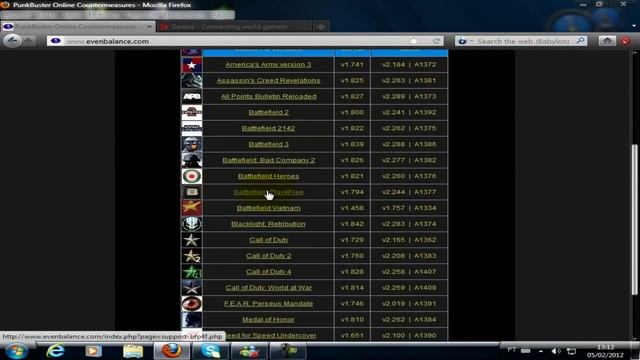This screenshot has width=640, height=360.
Task: Open Call of Duty 4 link
Action: [268, 271]
